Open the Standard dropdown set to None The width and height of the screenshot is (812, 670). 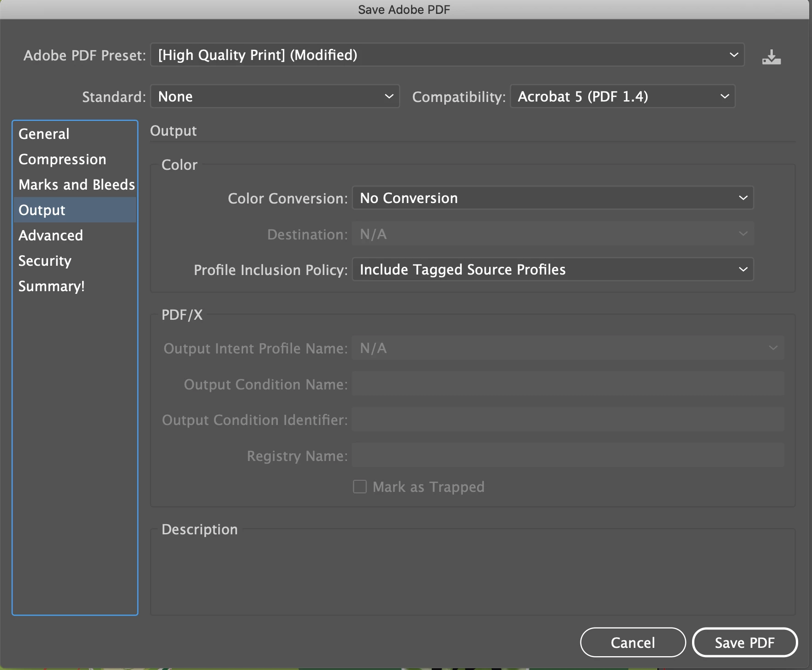point(275,96)
